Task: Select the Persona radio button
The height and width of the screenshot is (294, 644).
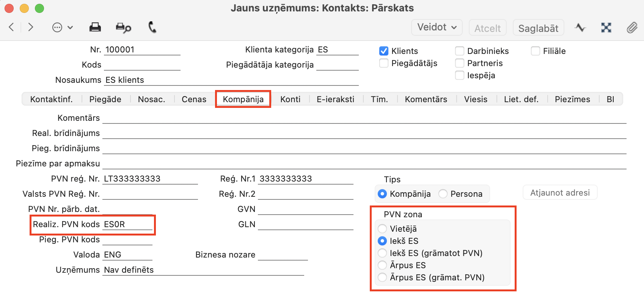Action: (x=443, y=194)
